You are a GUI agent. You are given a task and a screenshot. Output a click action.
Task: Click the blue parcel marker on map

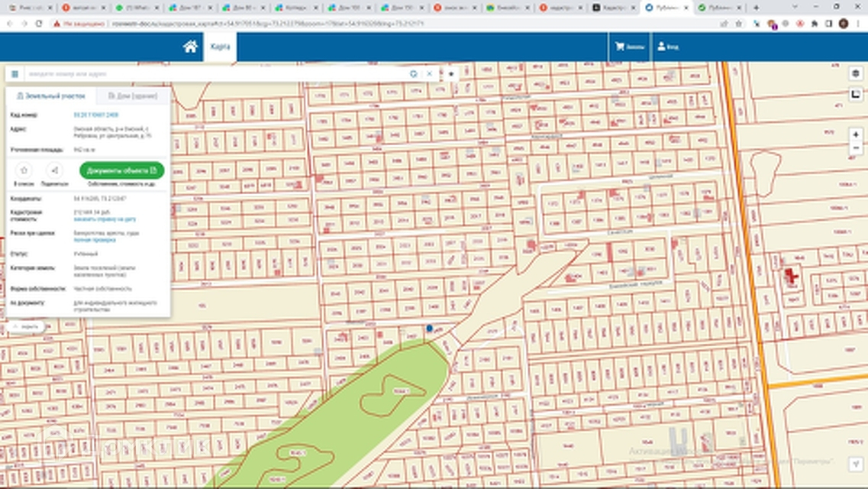point(430,328)
